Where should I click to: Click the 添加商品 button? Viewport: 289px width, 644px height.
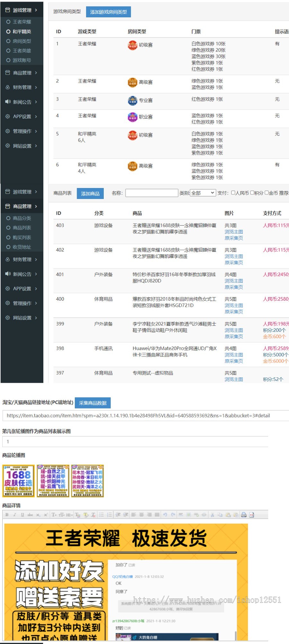90,193
